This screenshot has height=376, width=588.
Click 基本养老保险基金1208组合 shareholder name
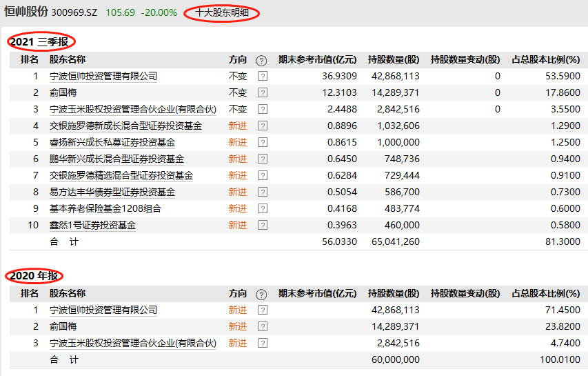(x=105, y=208)
